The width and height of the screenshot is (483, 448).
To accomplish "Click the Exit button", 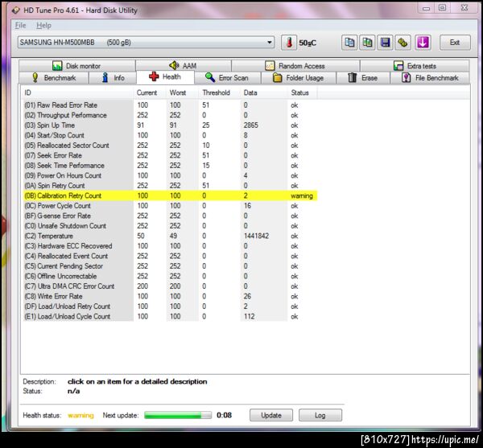I will click(455, 43).
